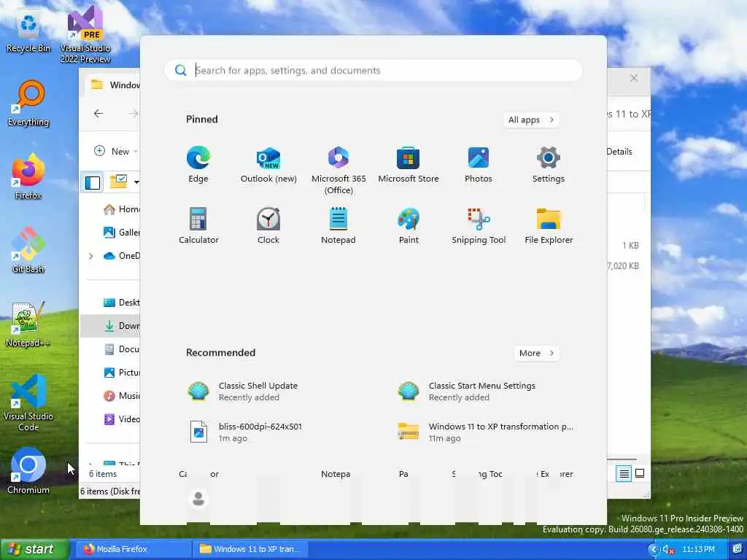Viewport: 747px width, 560px height.
Task: Focus the Start menu search box
Action: point(373,71)
